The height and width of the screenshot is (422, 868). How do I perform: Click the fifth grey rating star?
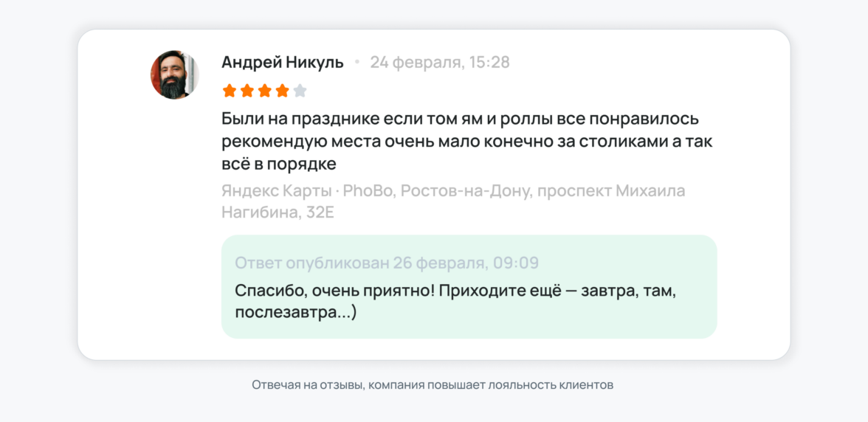300,91
